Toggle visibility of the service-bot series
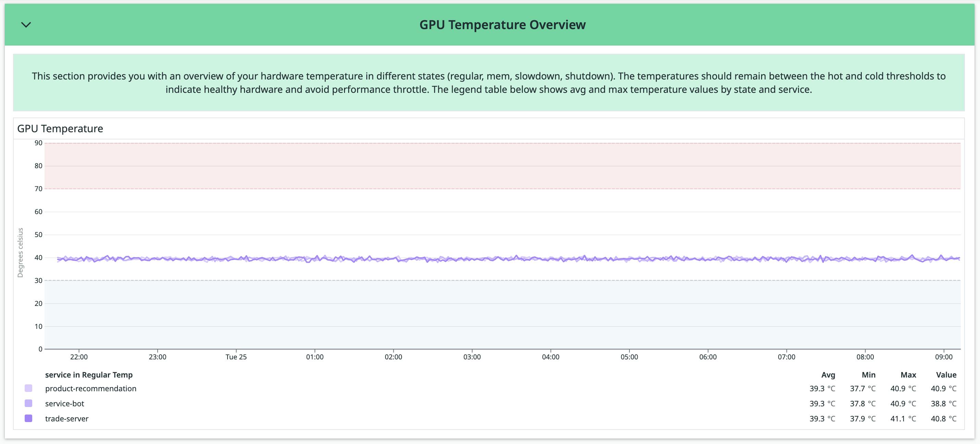The width and height of the screenshot is (980, 444). coord(65,403)
